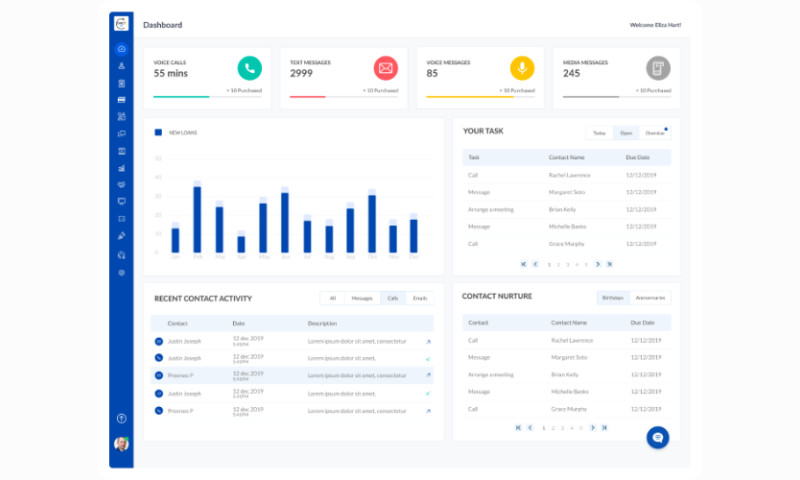The height and width of the screenshot is (480, 800).
Task: Click 'Margaret Soto' in Contact Nurture table
Action: (x=569, y=358)
